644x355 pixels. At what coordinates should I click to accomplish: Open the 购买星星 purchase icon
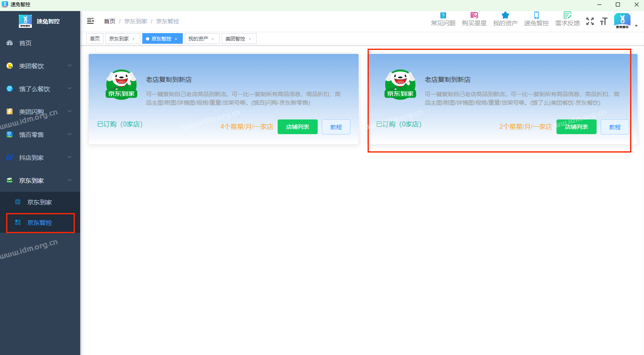[474, 15]
